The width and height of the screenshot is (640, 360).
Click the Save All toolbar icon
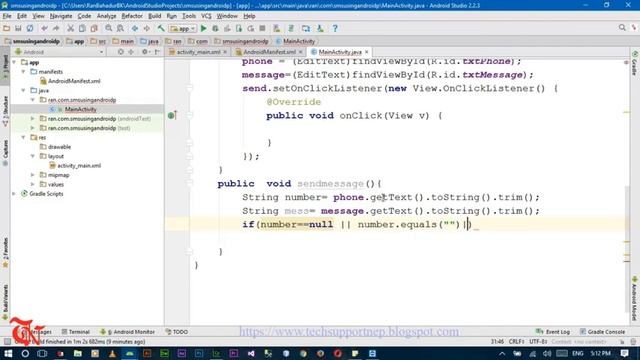point(18,28)
